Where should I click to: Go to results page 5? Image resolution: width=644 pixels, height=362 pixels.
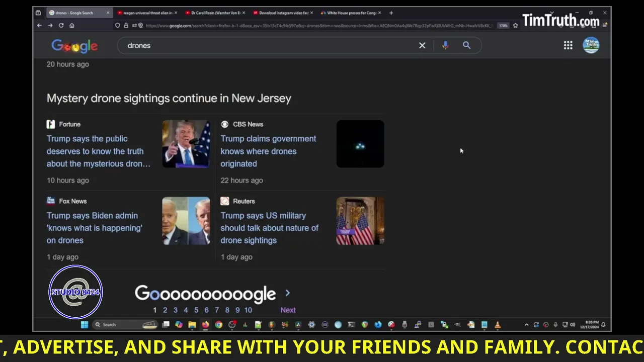(x=196, y=310)
